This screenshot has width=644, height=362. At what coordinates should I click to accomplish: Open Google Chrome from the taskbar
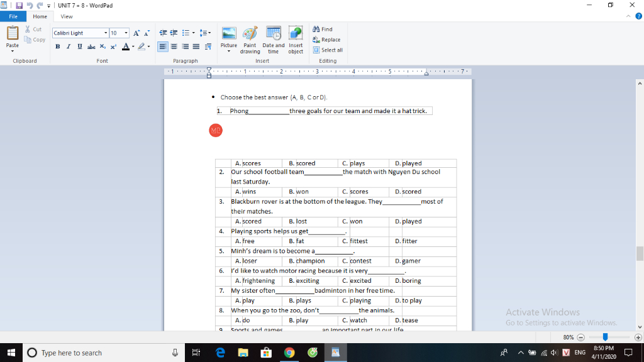pos(289,353)
